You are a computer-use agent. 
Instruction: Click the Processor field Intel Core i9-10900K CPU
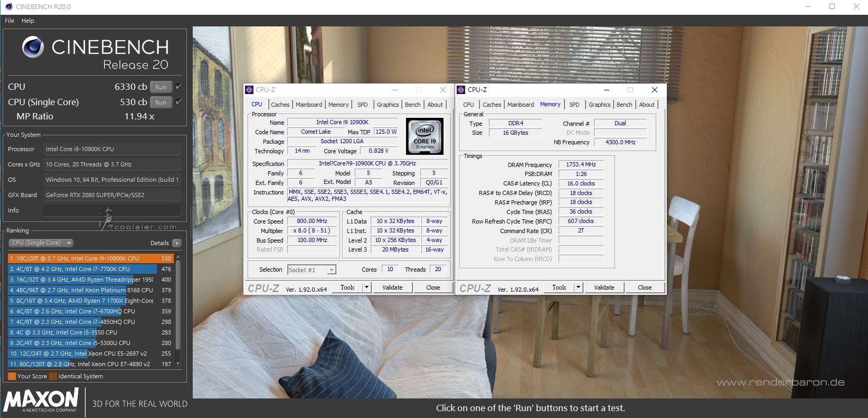tap(112, 149)
